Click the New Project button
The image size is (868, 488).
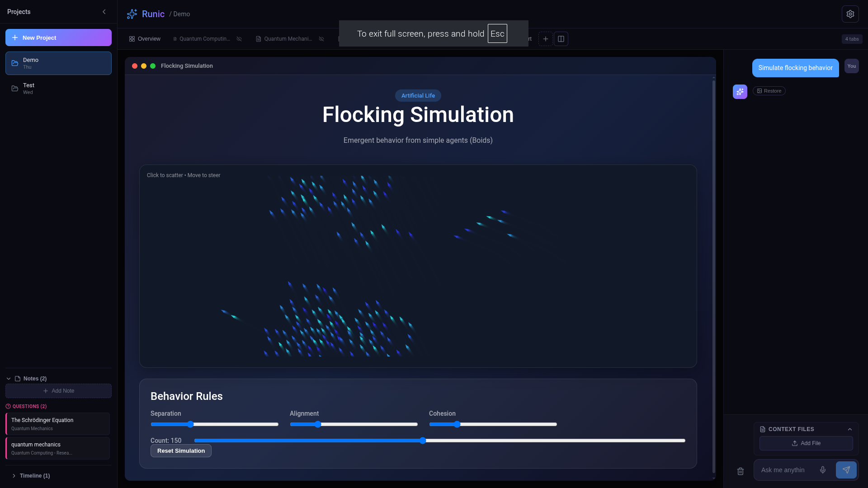58,38
